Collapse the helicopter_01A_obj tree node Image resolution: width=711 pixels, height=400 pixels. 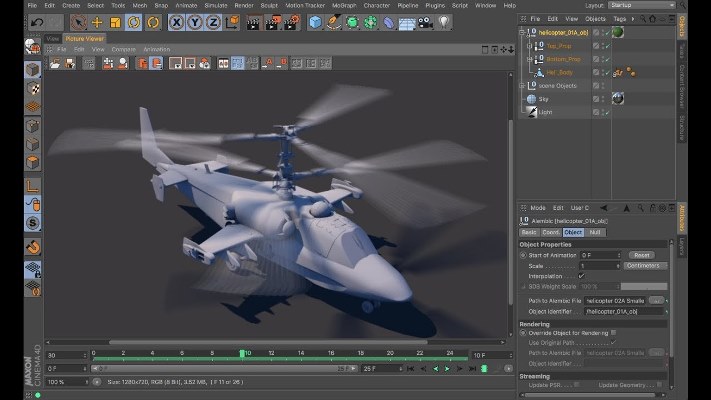click(522, 33)
